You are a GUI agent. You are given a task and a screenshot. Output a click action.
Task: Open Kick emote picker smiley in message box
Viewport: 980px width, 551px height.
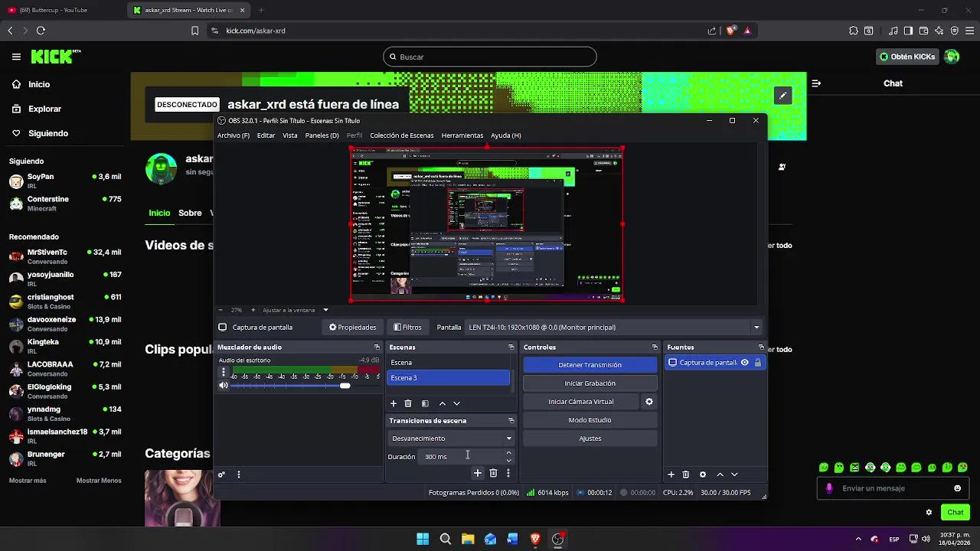click(x=957, y=488)
